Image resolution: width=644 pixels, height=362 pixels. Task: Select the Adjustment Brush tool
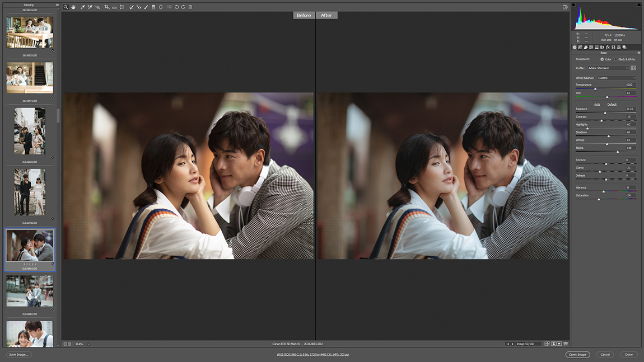146,7
